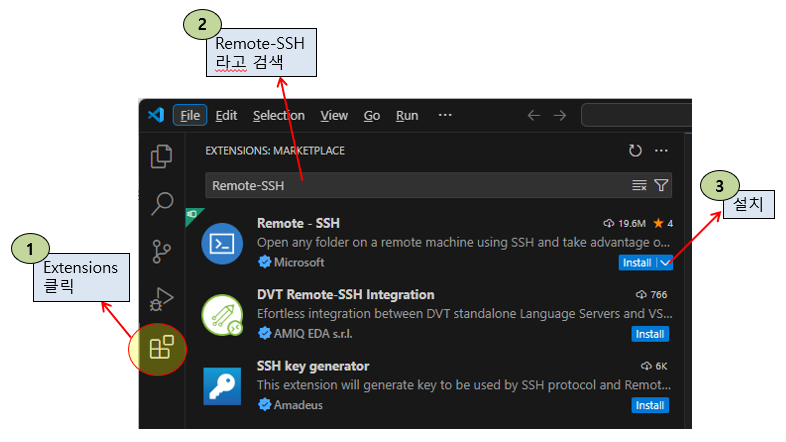The image size is (786, 442).
Task: Clear extensions search results icon
Action: tap(639, 185)
